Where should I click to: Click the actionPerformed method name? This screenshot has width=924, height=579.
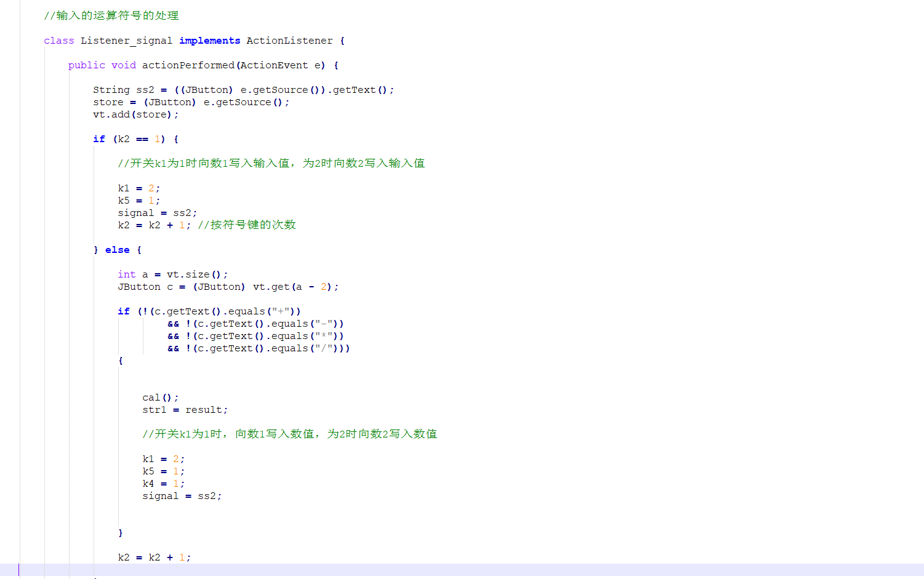(x=188, y=65)
